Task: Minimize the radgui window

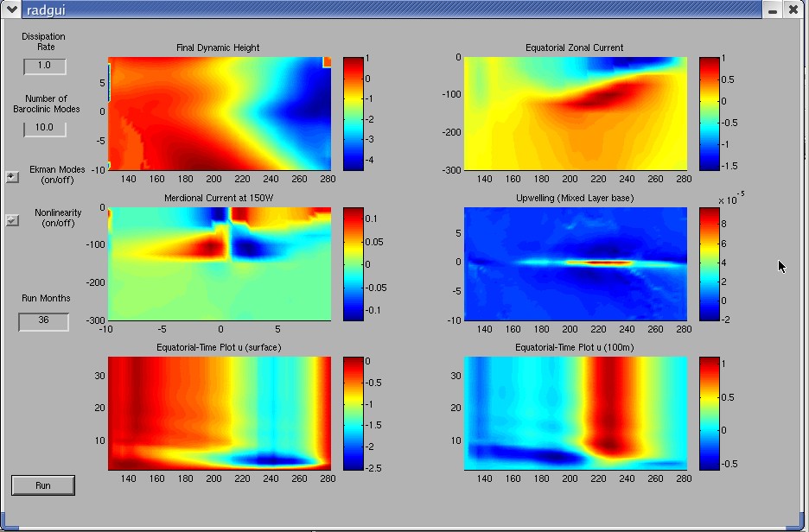Action: coord(770,9)
